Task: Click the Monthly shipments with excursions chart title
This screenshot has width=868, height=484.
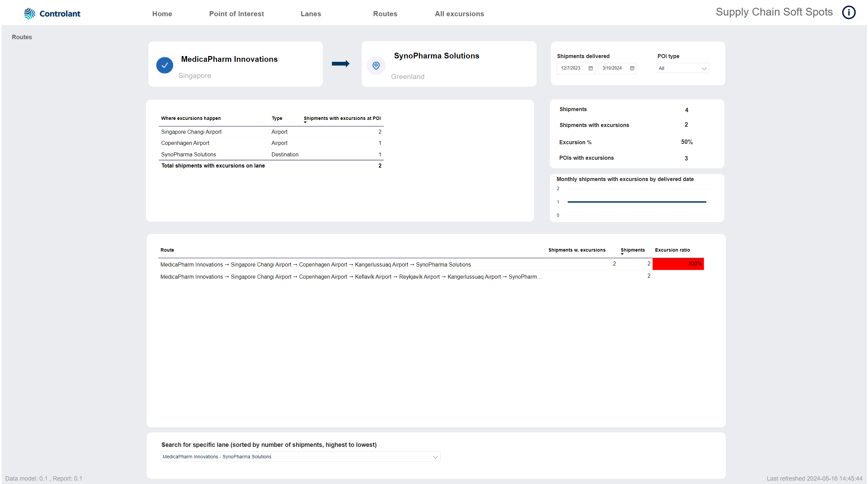Action: pyautogui.click(x=625, y=179)
